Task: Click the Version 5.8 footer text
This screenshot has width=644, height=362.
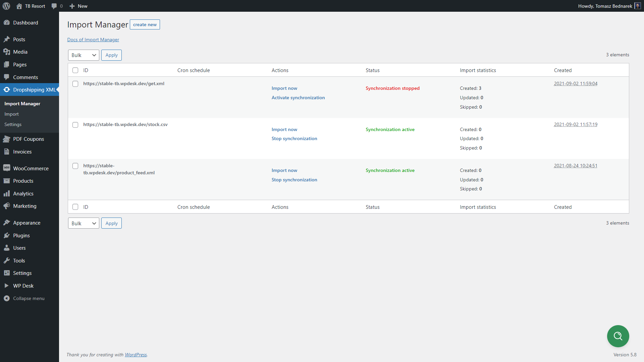Action: click(625, 355)
